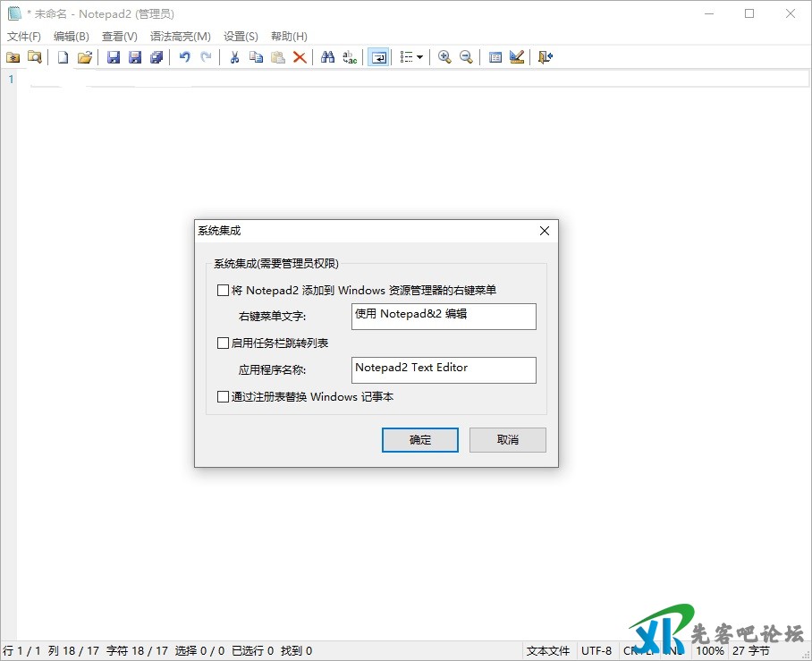Click the Zoom Out magnifier icon

coord(466,57)
